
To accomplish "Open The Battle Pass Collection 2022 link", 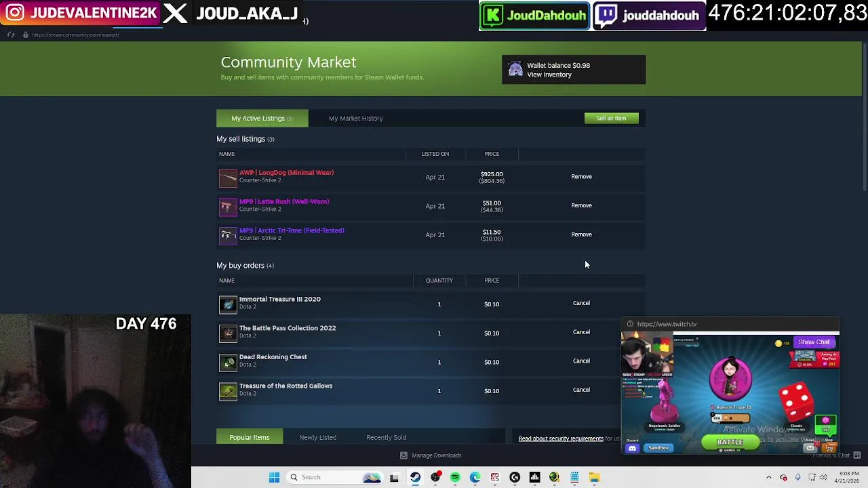I will 287,328.
